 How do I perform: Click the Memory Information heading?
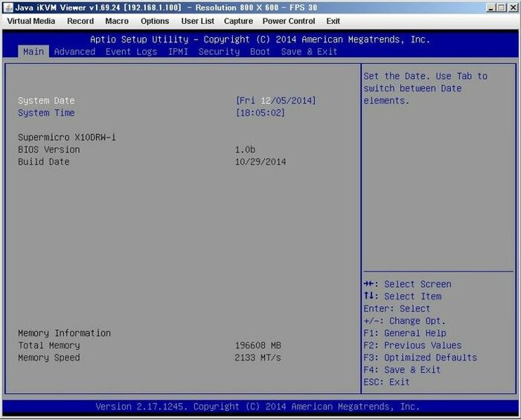(x=64, y=333)
